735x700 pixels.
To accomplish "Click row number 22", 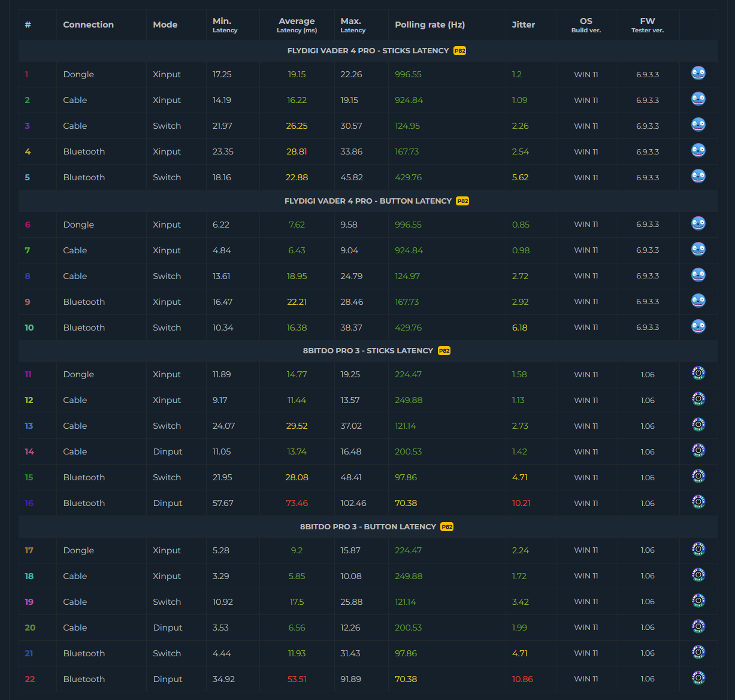I will 30,679.
